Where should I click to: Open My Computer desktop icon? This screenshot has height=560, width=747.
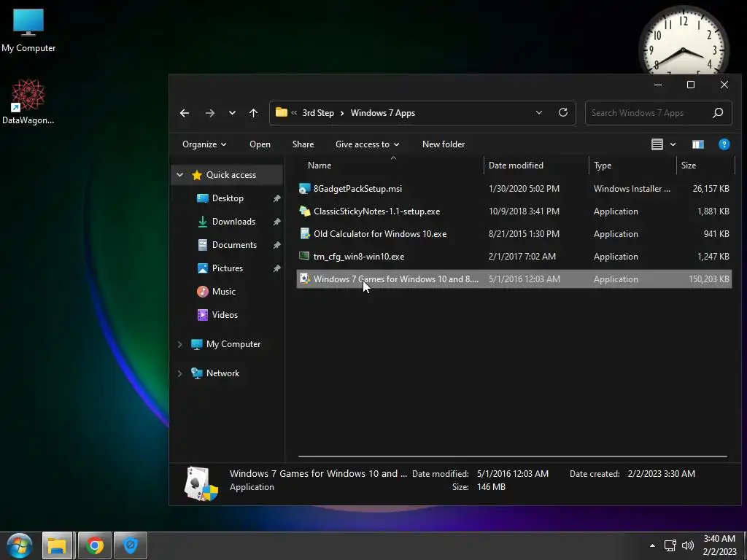pos(28,30)
